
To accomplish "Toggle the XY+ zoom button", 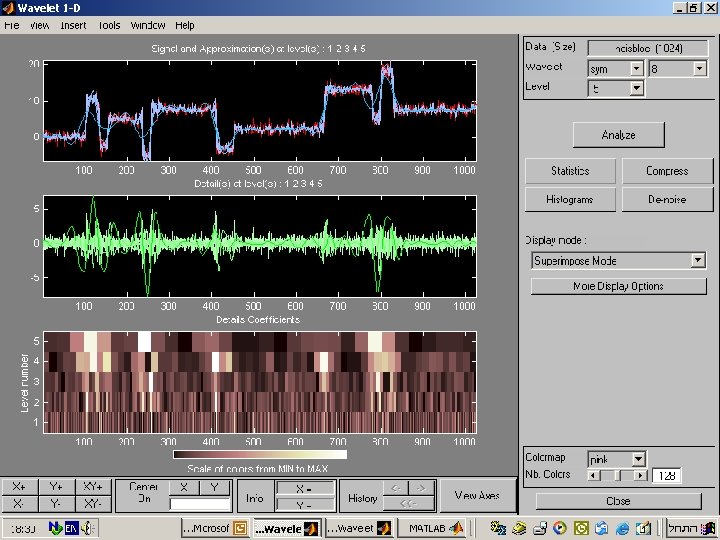I will pos(93,487).
